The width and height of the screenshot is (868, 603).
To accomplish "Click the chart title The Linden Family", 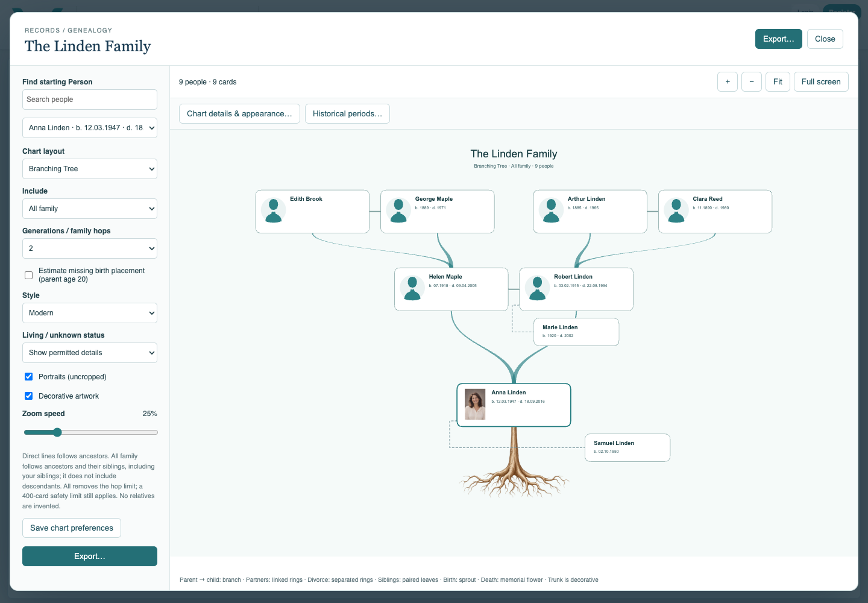I will [x=514, y=154].
